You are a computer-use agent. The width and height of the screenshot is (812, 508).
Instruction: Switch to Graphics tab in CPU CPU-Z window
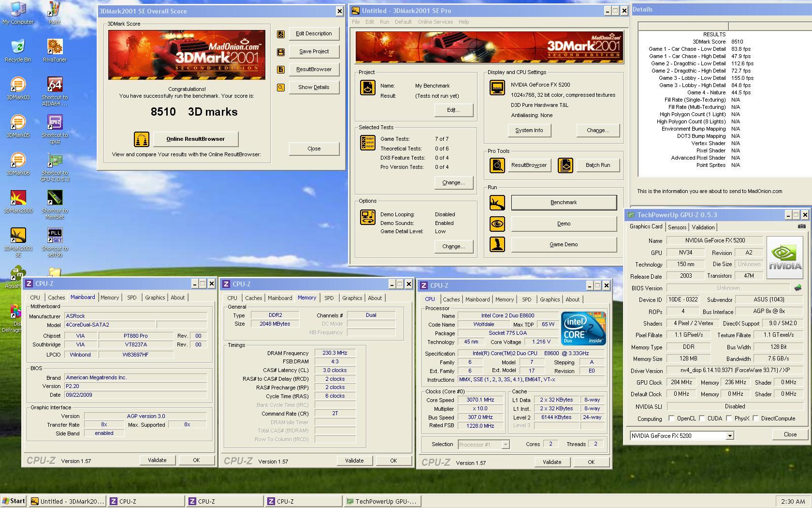(550, 299)
